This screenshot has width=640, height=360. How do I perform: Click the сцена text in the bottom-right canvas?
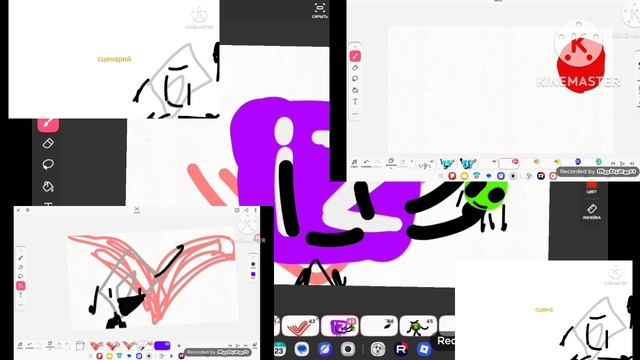[x=544, y=309]
